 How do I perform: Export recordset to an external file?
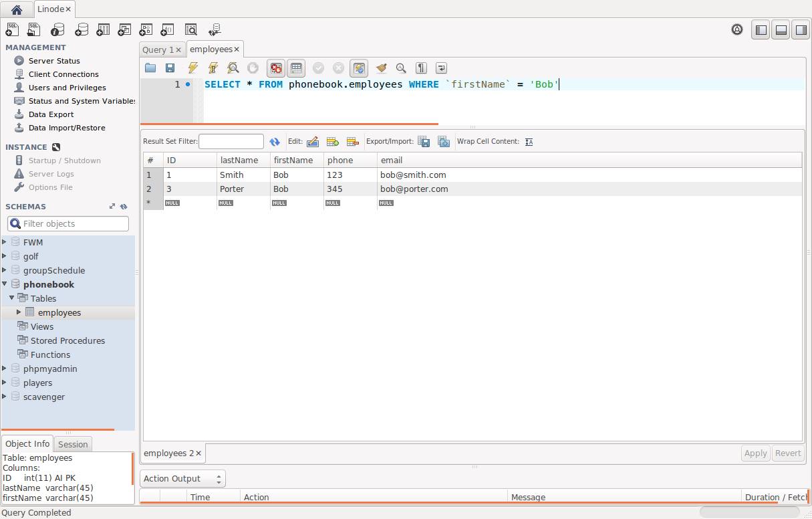pos(424,141)
